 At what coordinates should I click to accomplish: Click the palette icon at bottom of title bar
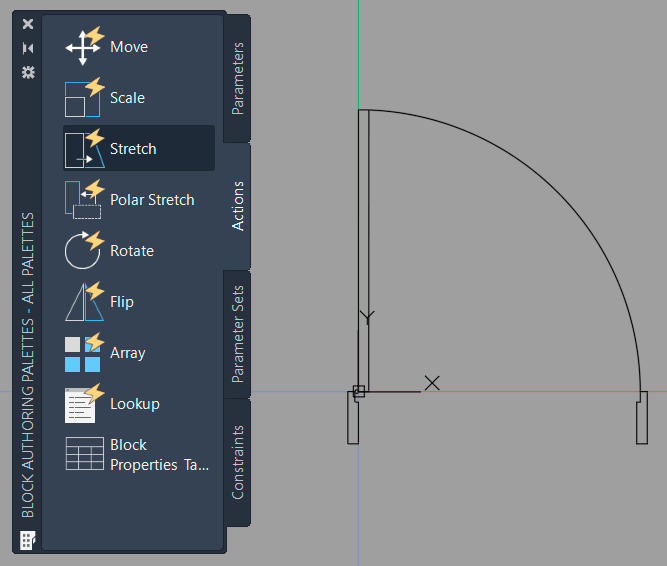click(27, 540)
